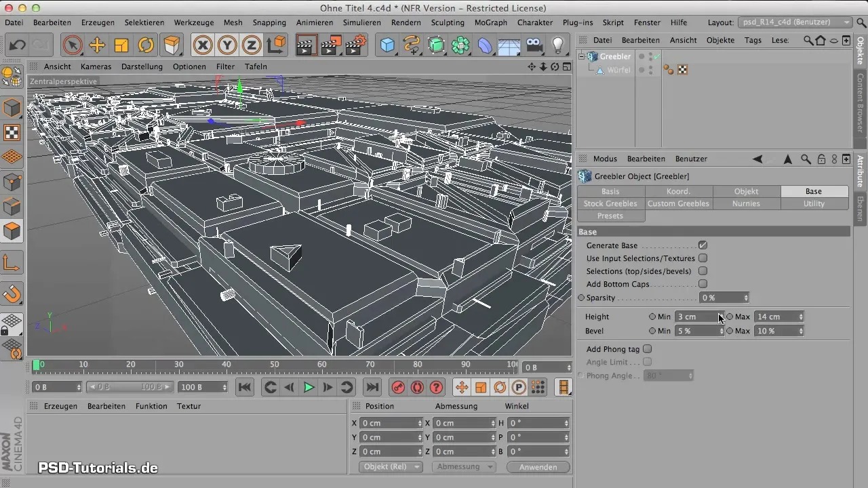Select the Rotate tool
868x488 pixels.
pyautogui.click(x=146, y=45)
